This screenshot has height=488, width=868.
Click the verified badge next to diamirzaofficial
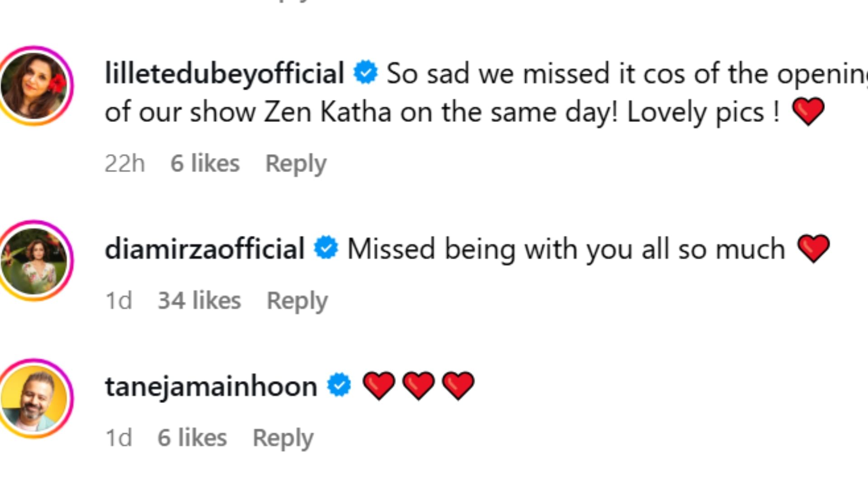(326, 248)
